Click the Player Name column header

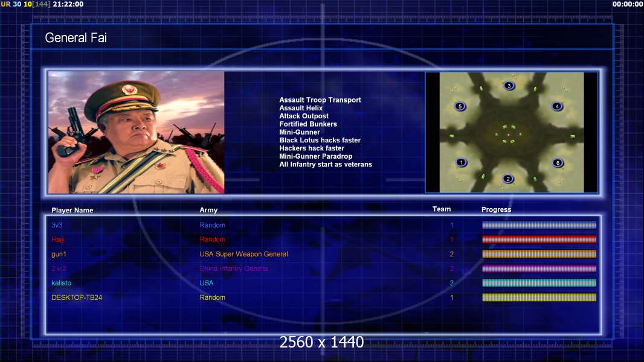[72, 211]
